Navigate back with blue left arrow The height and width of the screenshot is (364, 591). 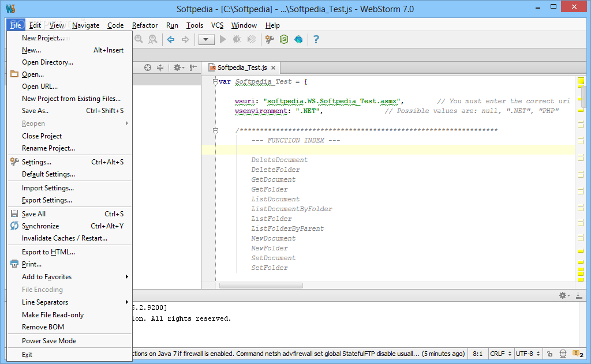pos(171,39)
